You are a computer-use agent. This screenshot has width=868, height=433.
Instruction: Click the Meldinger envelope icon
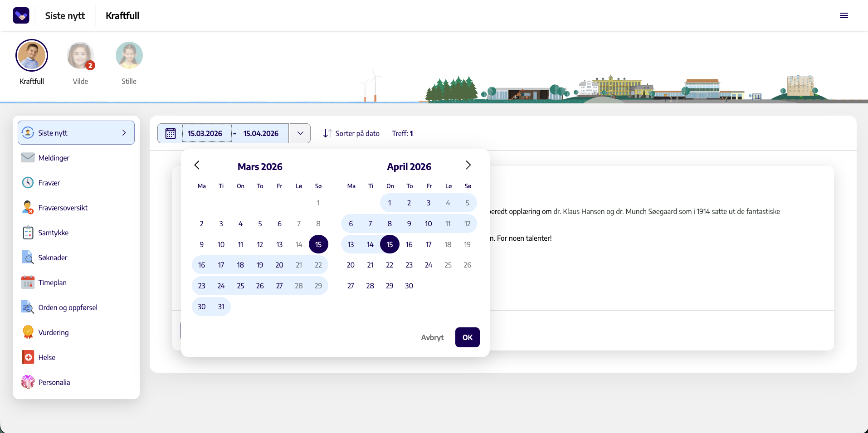click(x=28, y=157)
